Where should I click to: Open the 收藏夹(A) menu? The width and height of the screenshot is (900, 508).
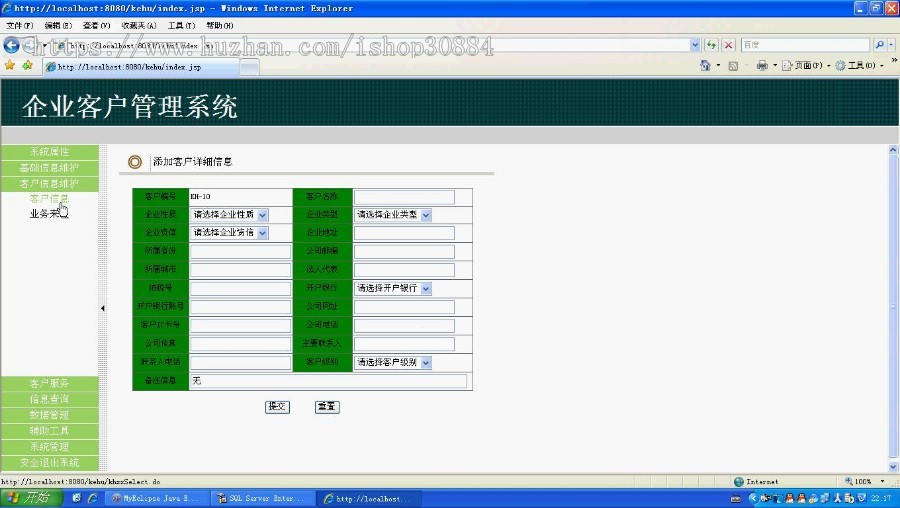click(138, 25)
